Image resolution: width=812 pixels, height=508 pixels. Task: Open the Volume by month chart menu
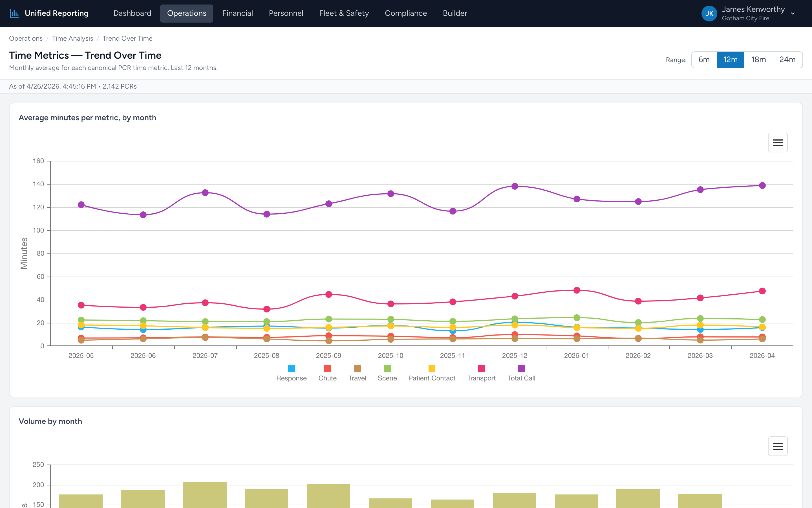[x=777, y=446]
